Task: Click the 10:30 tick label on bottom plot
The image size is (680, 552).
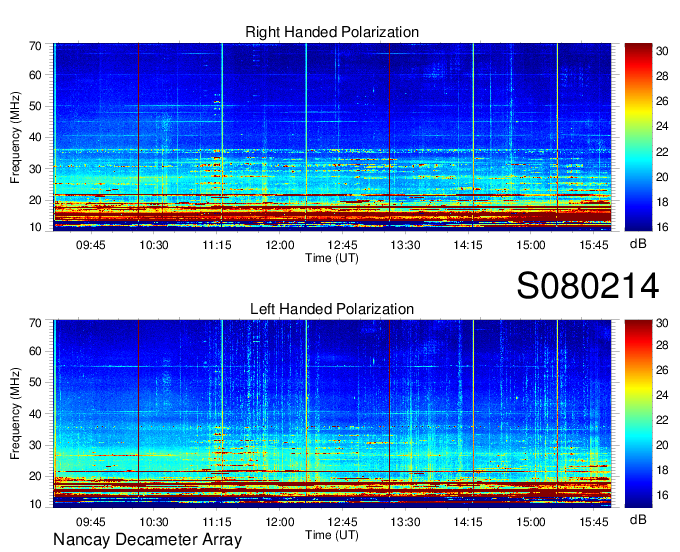Action: tap(154, 522)
